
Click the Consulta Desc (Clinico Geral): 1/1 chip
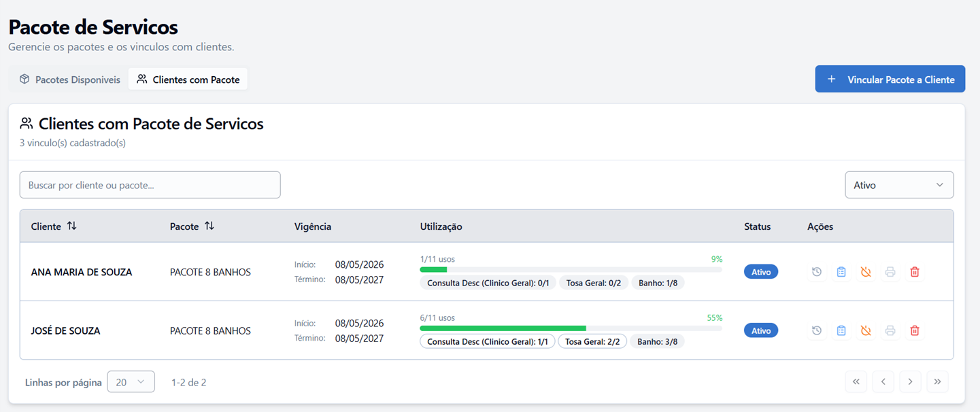coord(488,341)
